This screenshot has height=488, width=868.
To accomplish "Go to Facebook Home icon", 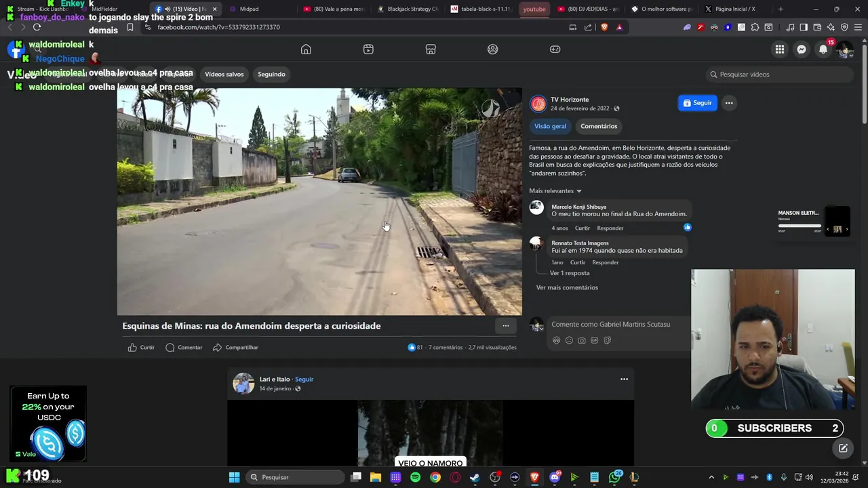I will [306, 49].
